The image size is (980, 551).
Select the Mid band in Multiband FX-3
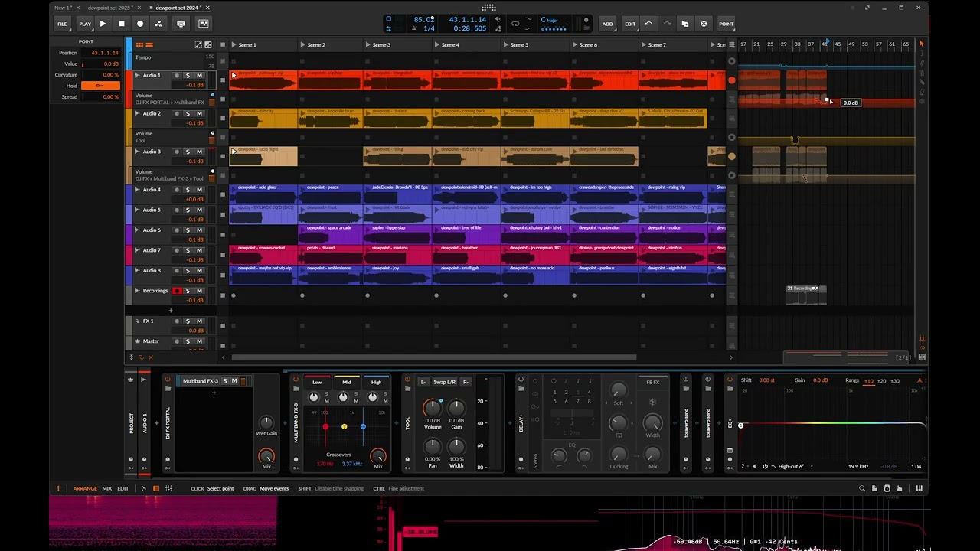[x=346, y=382]
